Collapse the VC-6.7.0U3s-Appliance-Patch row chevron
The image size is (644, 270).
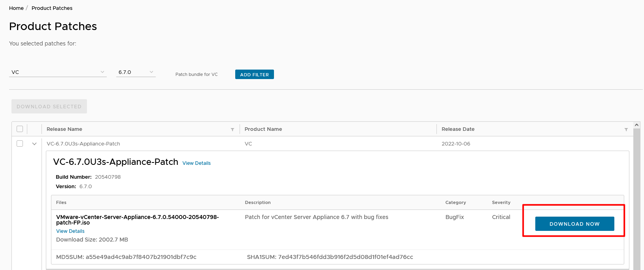34,144
